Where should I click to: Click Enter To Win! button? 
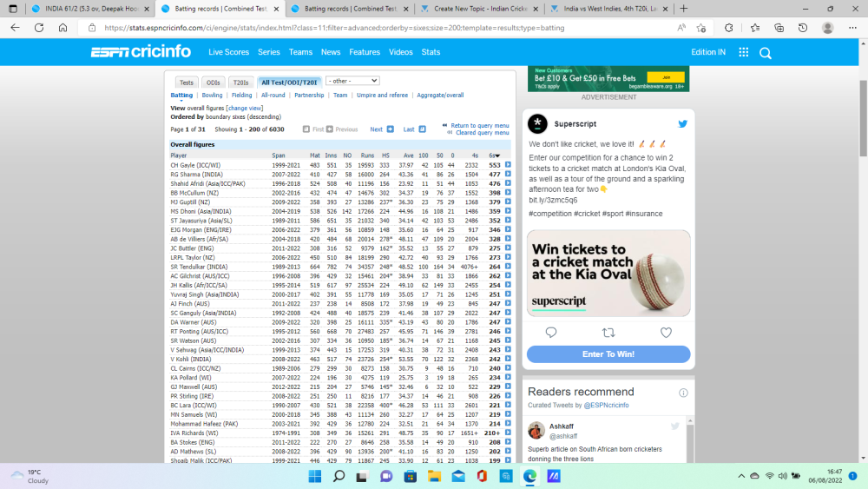pyautogui.click(x=608, y=354)
